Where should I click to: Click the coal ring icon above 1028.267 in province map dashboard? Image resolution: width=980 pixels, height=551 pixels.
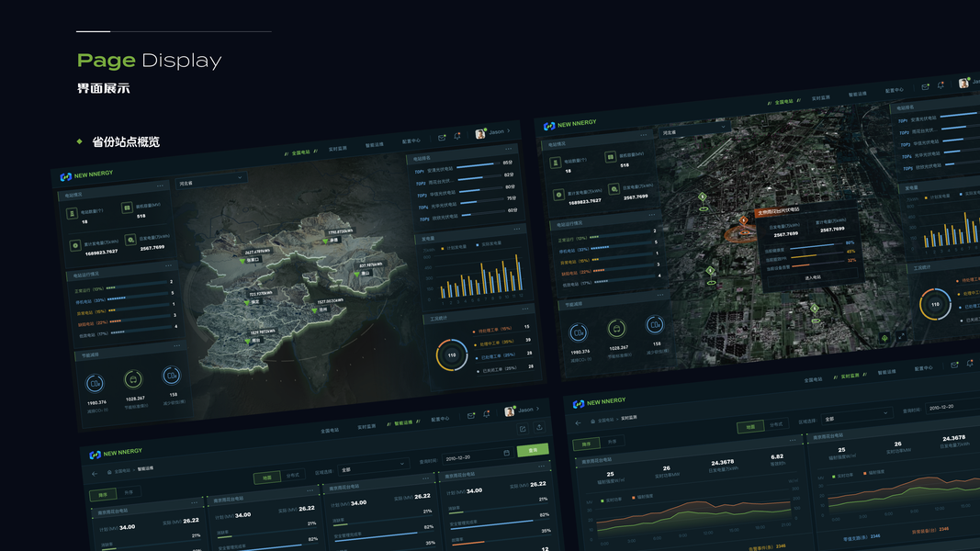132,379
